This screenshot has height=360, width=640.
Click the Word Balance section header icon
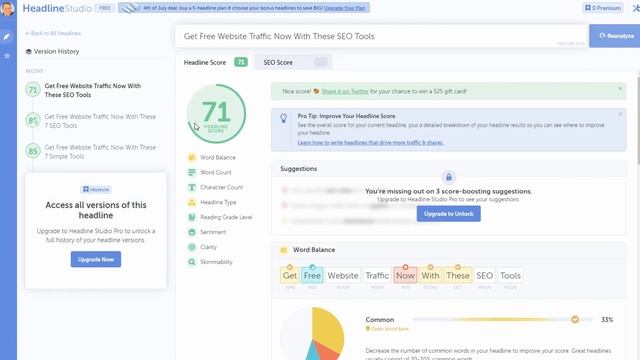(x=284, y=250)
